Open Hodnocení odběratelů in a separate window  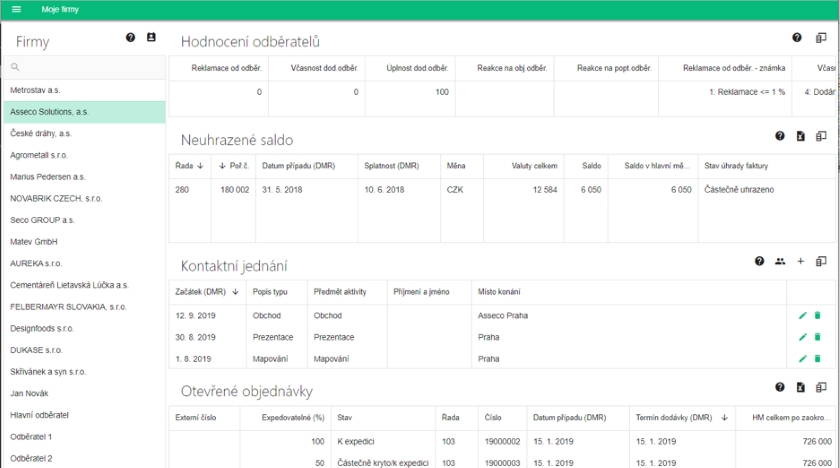[821, 37]
